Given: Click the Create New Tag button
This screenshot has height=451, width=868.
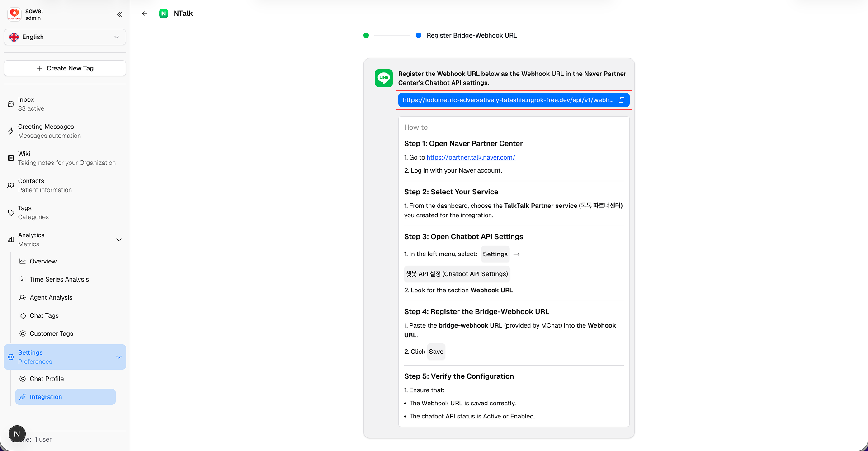Looking at the screenshot, I should pos(65,68).
